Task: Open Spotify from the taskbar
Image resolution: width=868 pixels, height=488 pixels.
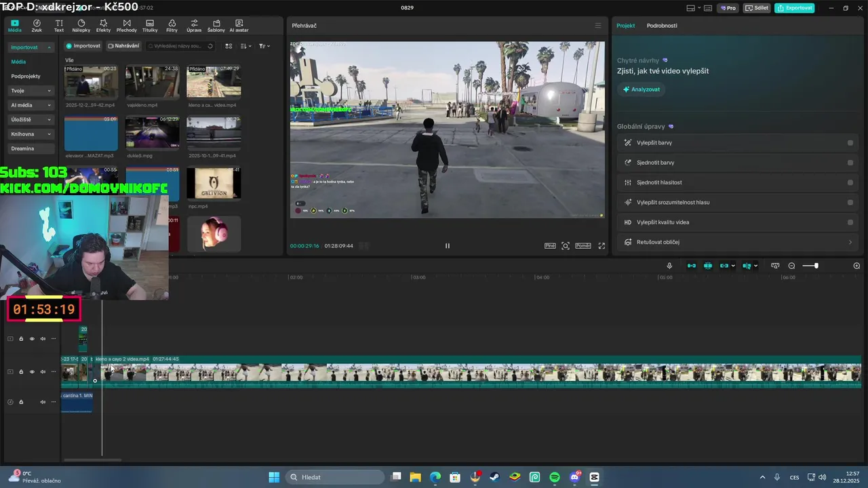Action: pyautogui.click(x=555, y=477)
